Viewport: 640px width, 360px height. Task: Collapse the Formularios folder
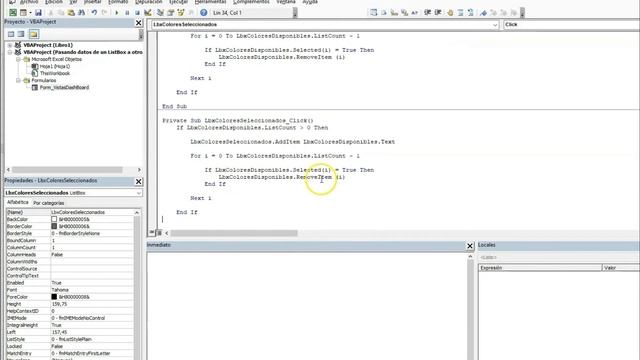18,80
